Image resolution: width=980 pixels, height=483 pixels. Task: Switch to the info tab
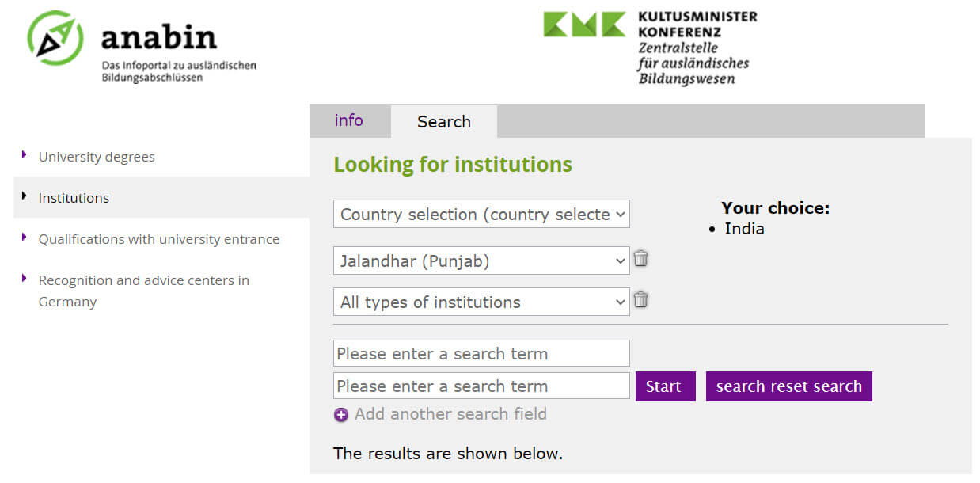349,120
